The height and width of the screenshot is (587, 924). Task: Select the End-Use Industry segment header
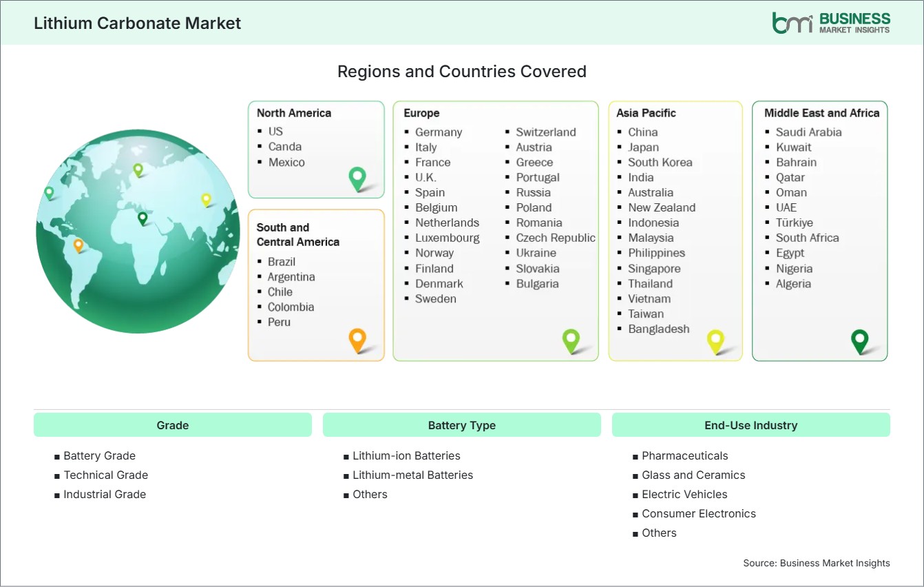(751, 425)
